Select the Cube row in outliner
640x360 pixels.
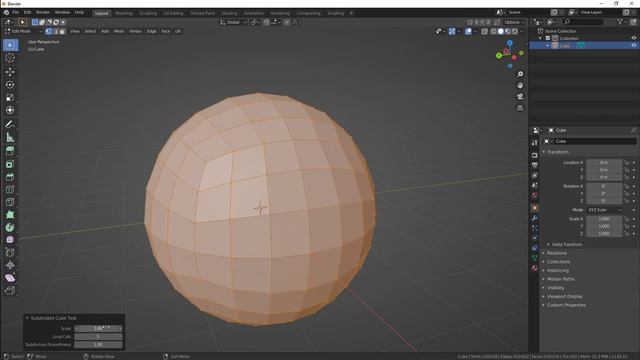tap(584, 46)
